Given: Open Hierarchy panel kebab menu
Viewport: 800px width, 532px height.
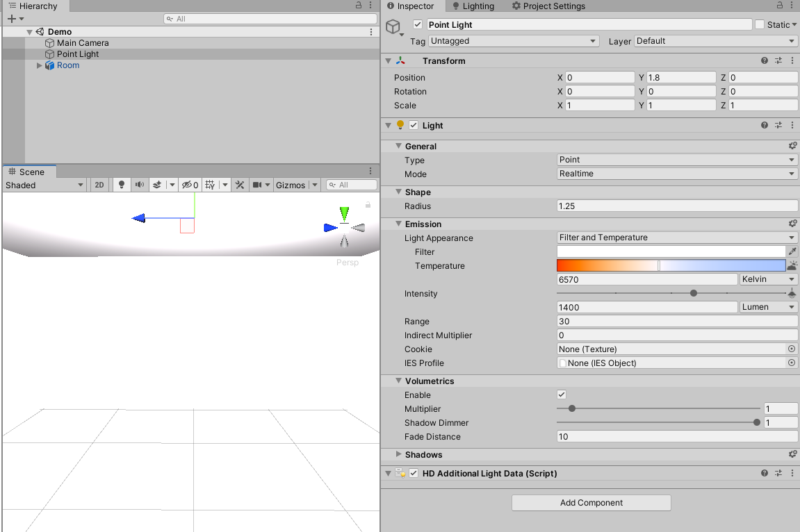Looking at the screenshot, I should (x=370, y=5).
